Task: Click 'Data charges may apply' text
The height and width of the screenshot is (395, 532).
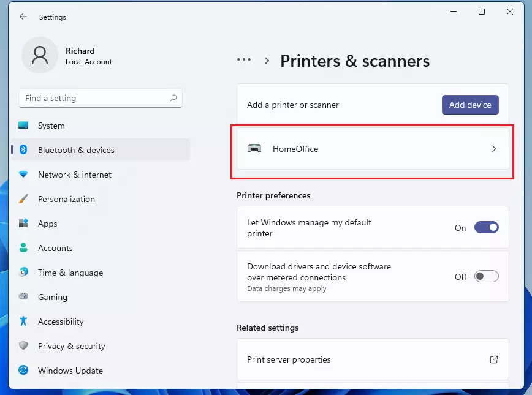Action: click(287, 288)
